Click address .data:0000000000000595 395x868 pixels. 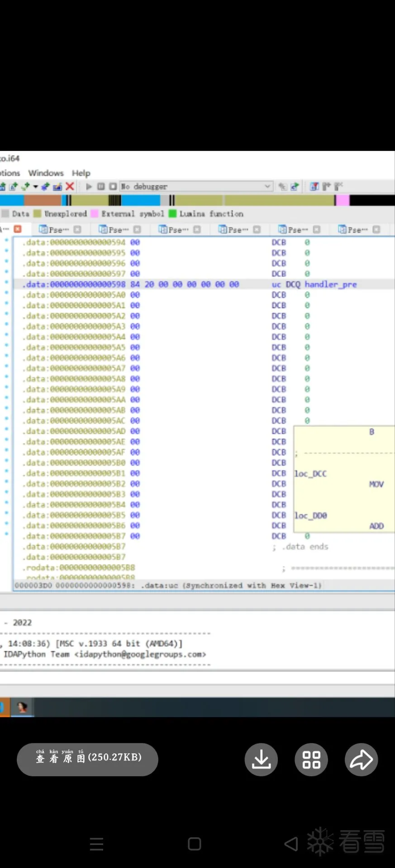pos(74,253)
